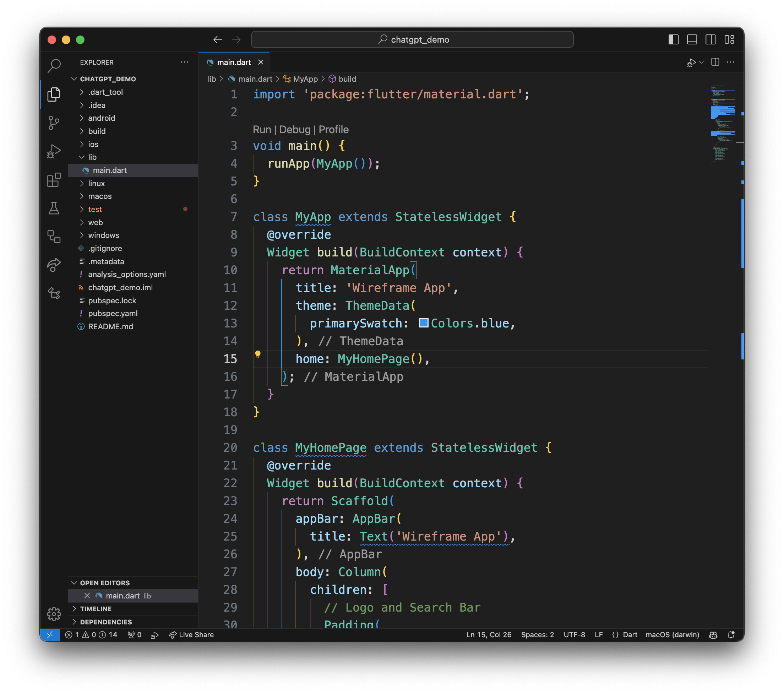
Task: Select the main.dart editor tab
Action: (x=234, y=62)
